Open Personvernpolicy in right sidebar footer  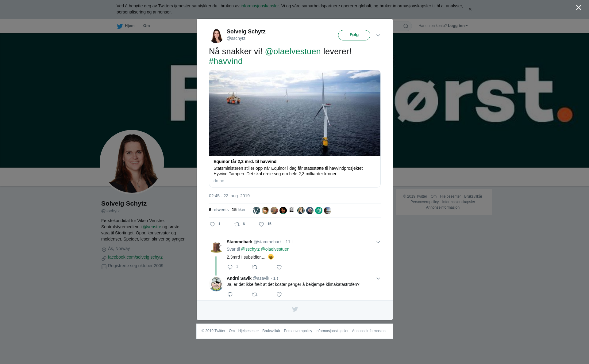pos(425,202)
